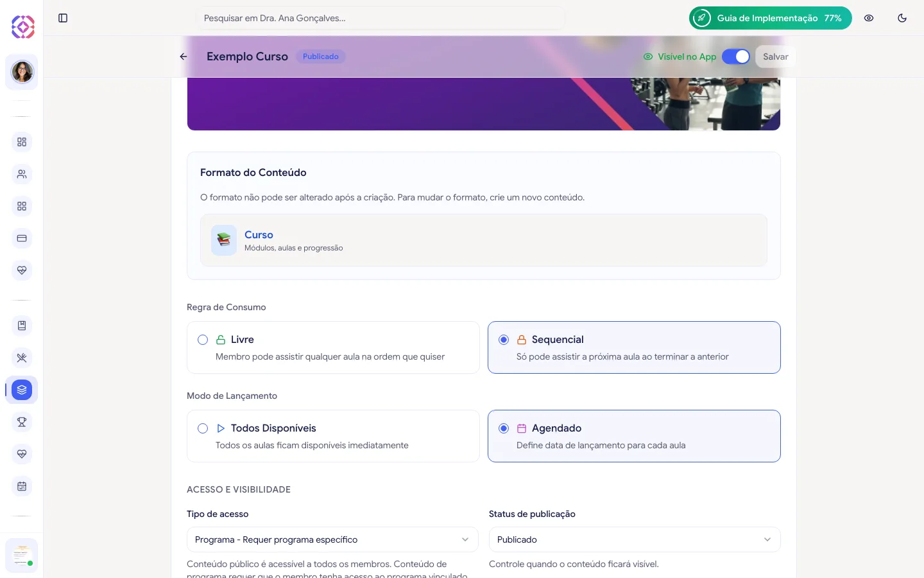Open the fork and knife nutrition icon
The width and height of the screenshot is (924, 578).
(x=22, y=358)
